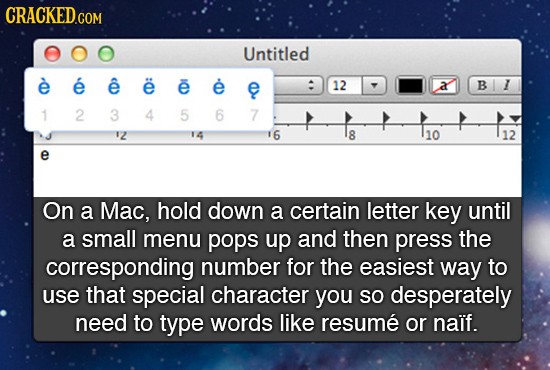Open the font style stepper popup
The height and width of the screenshot is (370, 550).
[x=310, y=86]
